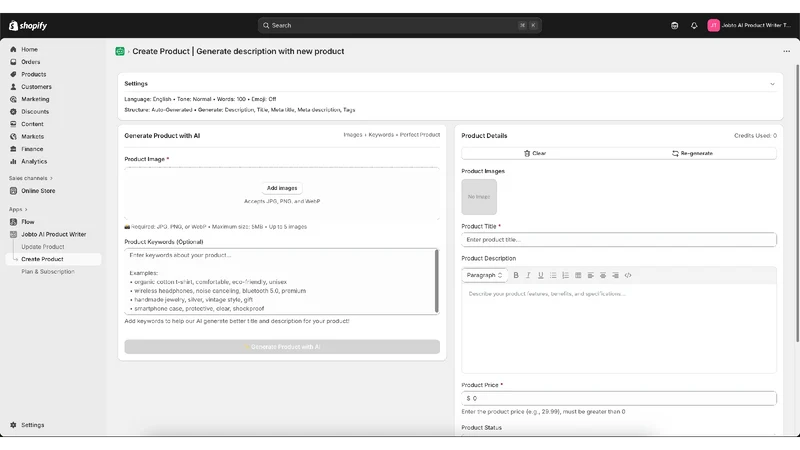The image size is (800, 450).
Task: Click the Content icon
Action: [x=13, y=124]
